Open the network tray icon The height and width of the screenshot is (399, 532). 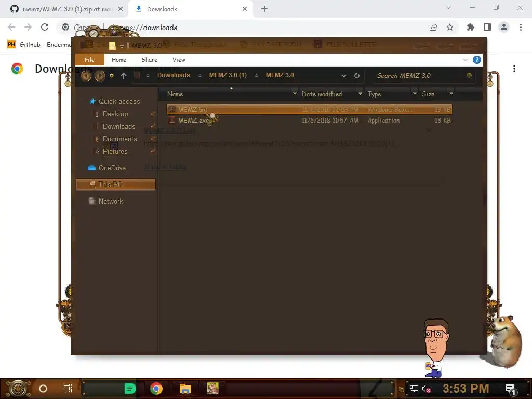(x=414, y=389)
